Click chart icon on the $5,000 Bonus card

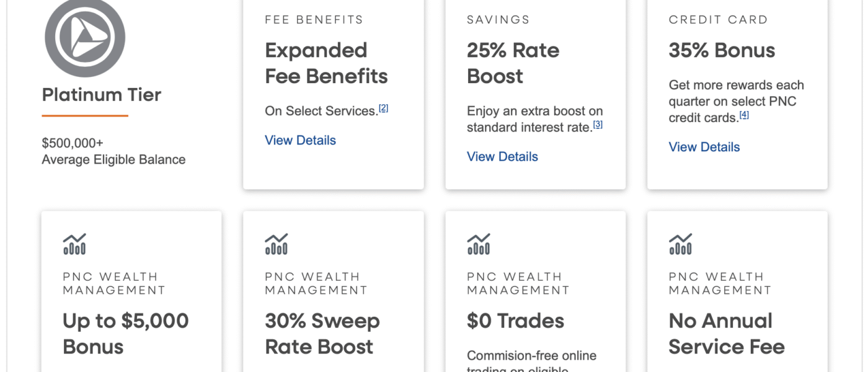(74, 244)
